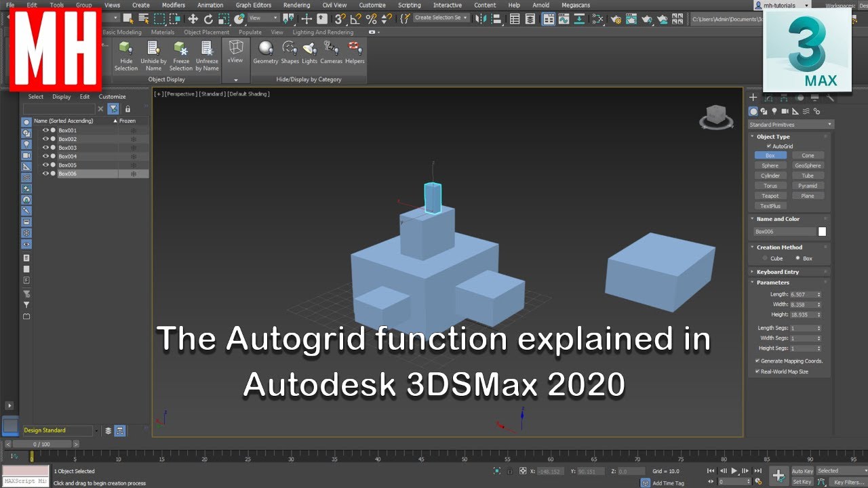Select the Box creation method radio
Image resolution: width=868 pixels, height=488 pixels.
pyautogui.click(x=797, y=258)
